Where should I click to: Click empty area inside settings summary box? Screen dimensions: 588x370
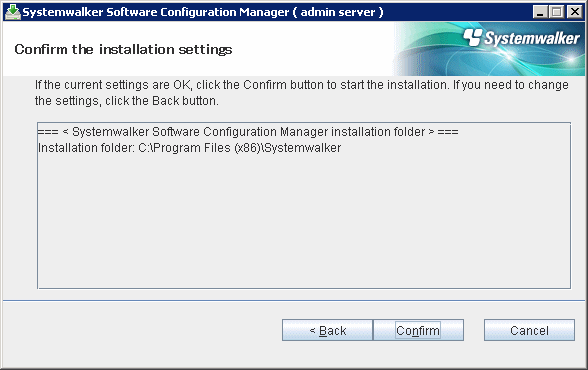pyautogui.click(x=304, y=221)
